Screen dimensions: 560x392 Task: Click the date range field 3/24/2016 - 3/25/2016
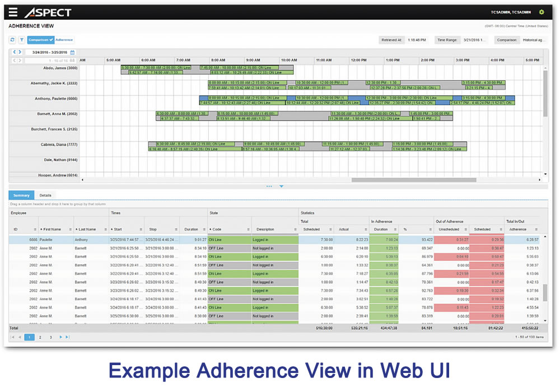click(50, 52)
